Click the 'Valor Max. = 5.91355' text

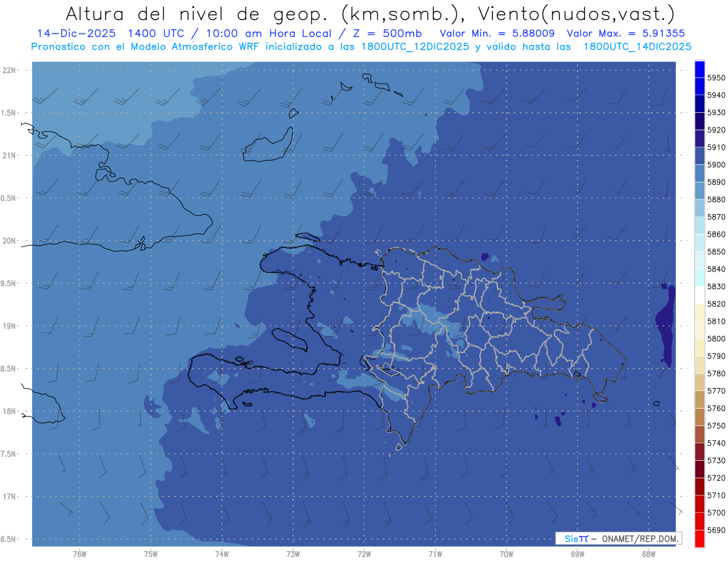(625, 34)
